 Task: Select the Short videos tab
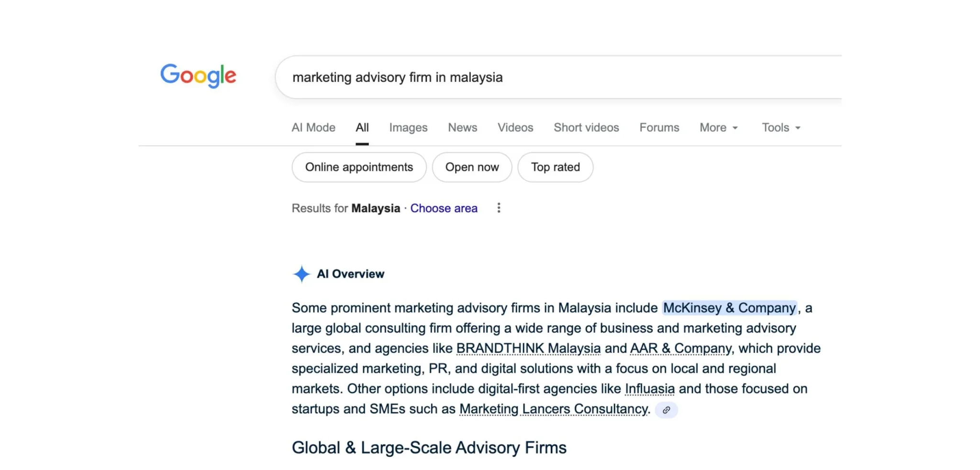[586, 127]
